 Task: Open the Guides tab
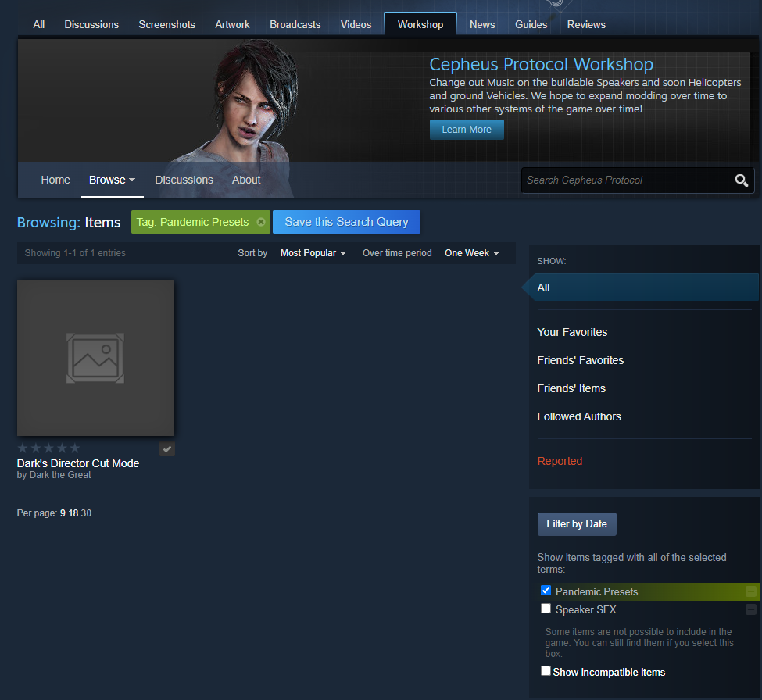[x=531, y=24]
